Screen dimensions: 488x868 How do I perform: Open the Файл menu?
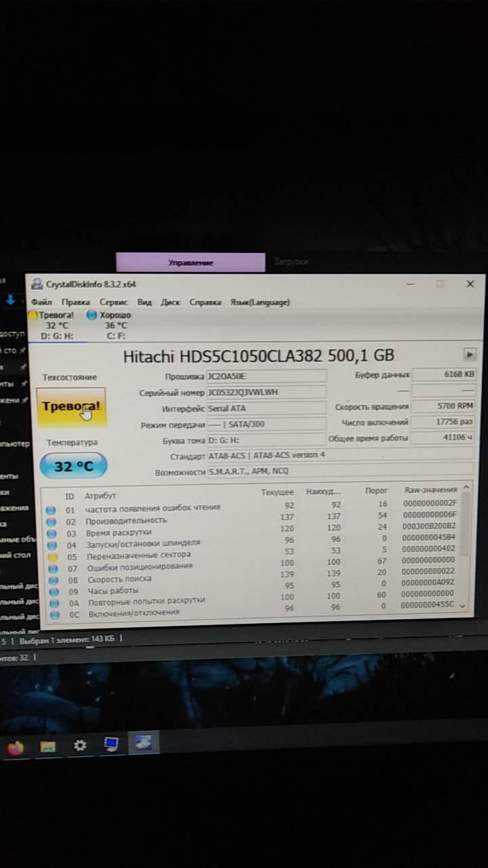pyautogui.click(x=41, y=302)
